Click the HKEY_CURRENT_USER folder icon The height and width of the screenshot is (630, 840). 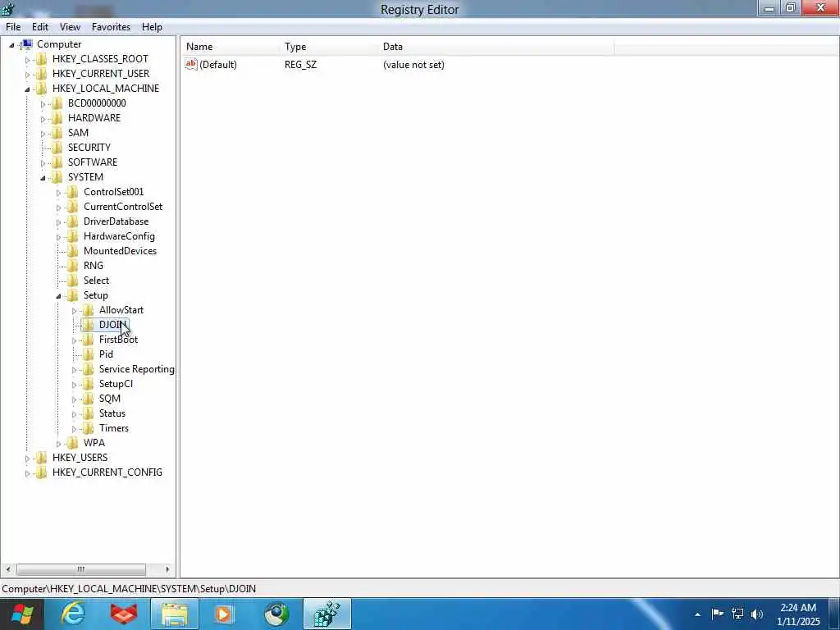click(x=41, y=73)
